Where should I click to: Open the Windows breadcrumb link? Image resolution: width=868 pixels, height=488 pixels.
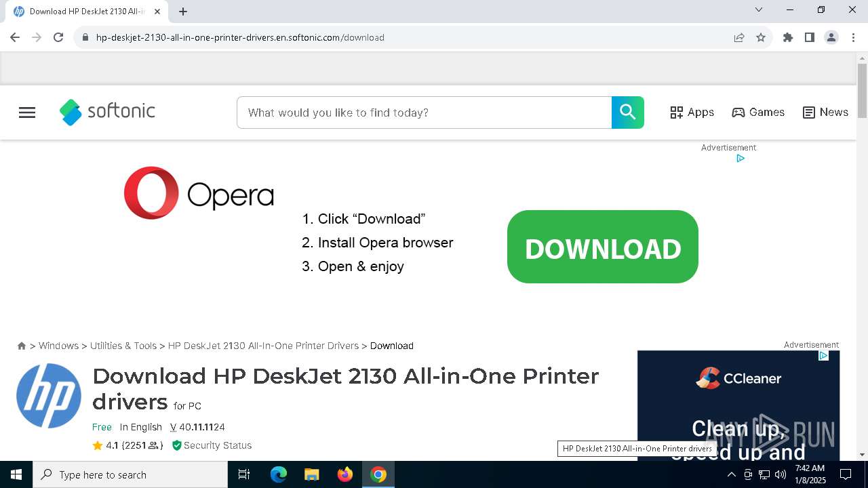(58, 346)
